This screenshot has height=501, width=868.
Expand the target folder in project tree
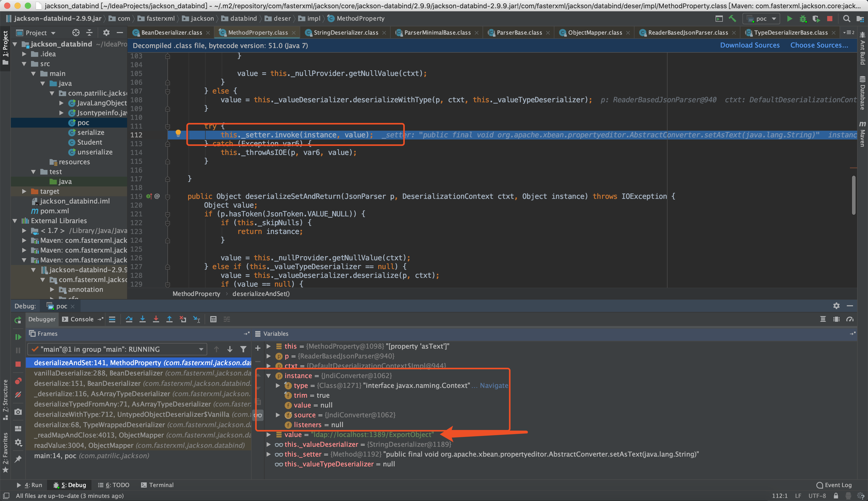pos(24,191)
